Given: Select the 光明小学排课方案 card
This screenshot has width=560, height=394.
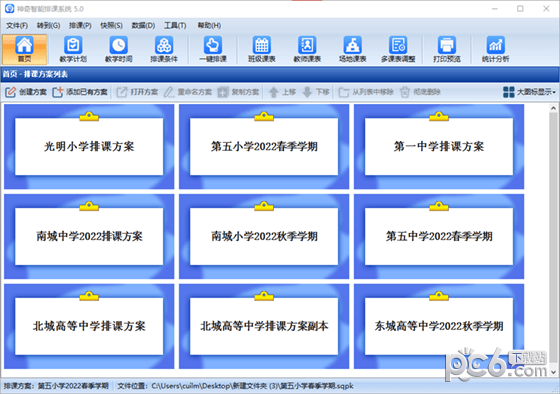Looking at the screenshot, I should 89,146.
